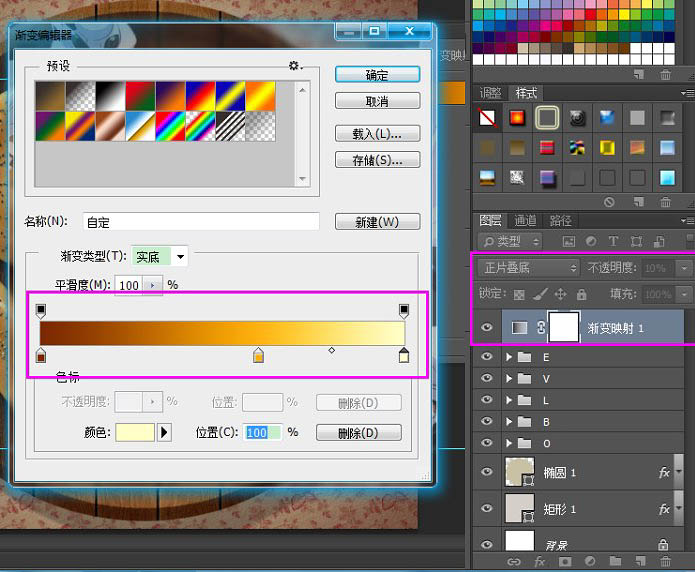Click the gradient map adjustment thumbnail icon
The image size is (695, 572).
coord(519,328)
